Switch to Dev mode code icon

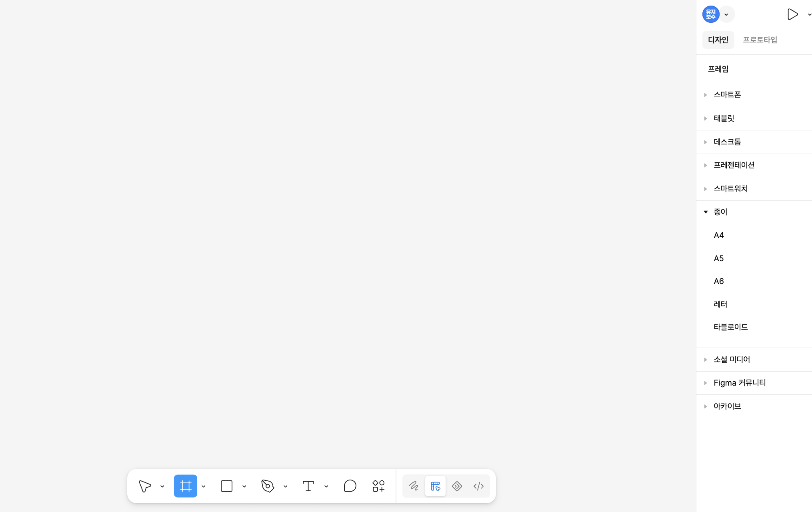pos(478,486)
